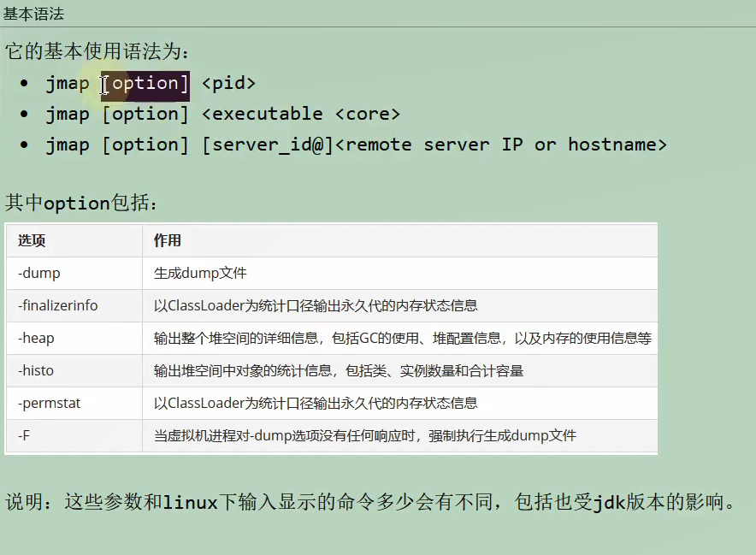
Task: Select the highlighted "[option]" text
Action: 145,83
